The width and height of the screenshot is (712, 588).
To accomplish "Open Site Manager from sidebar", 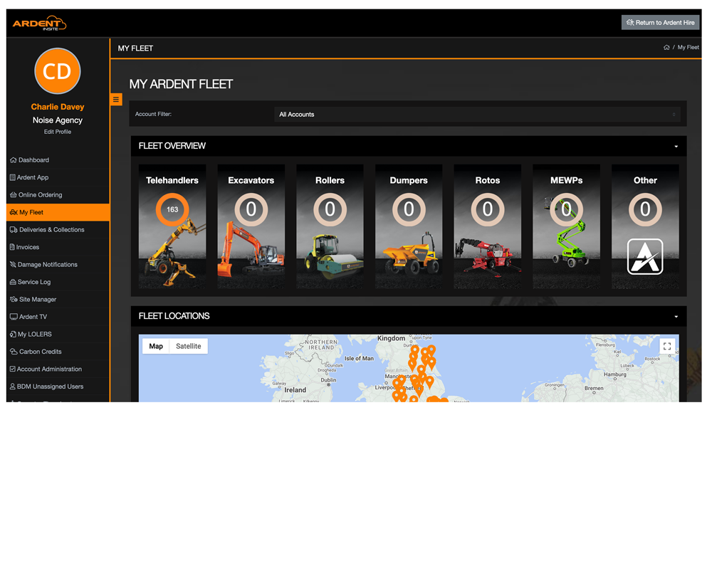I will (x=58, y=299).
